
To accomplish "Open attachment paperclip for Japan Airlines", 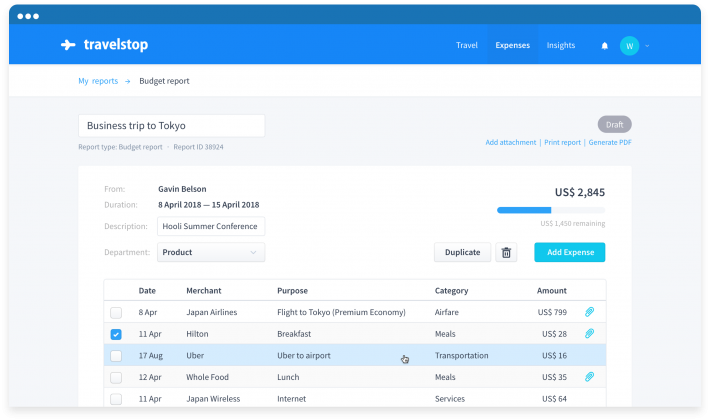I will coord(589,312).
